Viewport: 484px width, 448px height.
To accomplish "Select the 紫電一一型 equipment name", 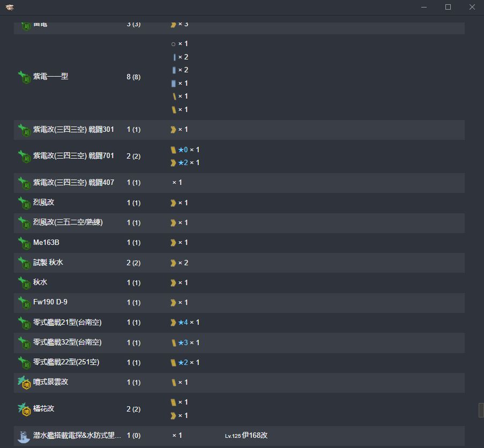I will [x=50, y=76].
